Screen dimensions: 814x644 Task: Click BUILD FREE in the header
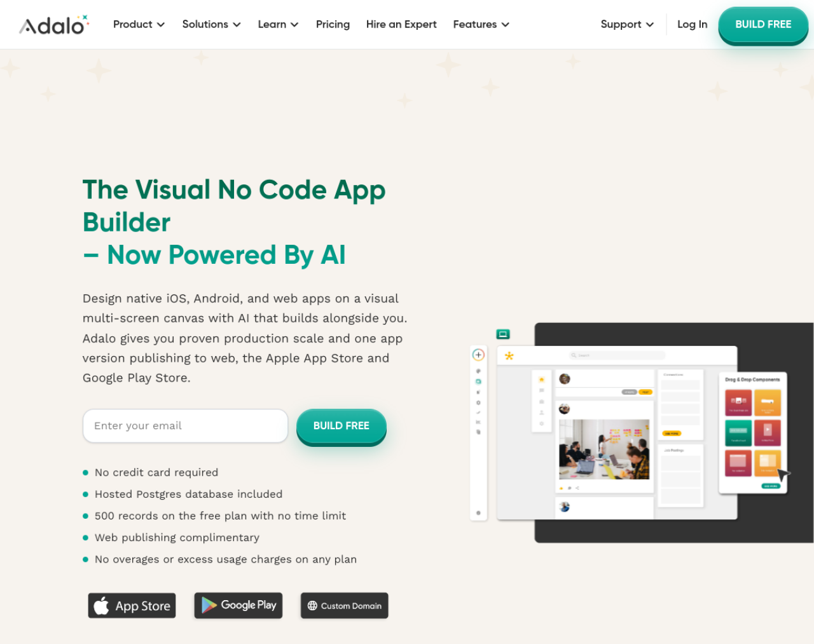[763, 25]
